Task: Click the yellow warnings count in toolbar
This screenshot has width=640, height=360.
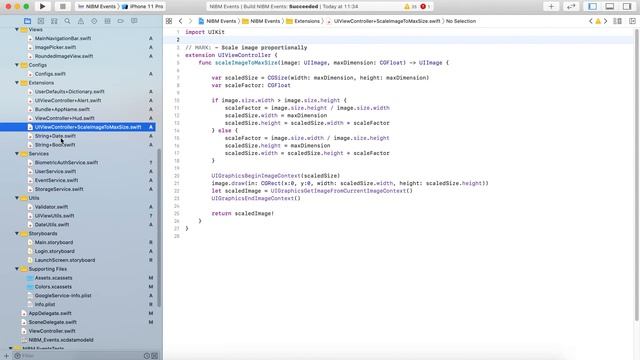Action: (x=410, y=7)
